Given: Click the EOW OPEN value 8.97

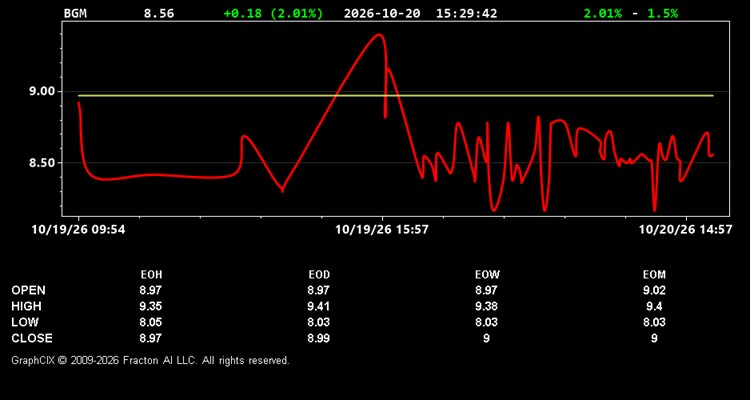Looking at the screenshot, I should click(x=486, y=290).
